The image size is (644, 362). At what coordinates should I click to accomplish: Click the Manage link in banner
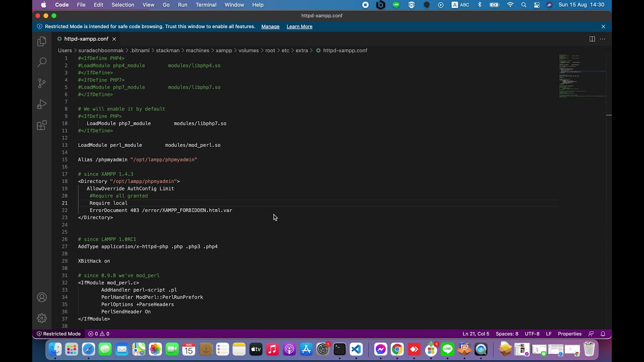(270, 26)
